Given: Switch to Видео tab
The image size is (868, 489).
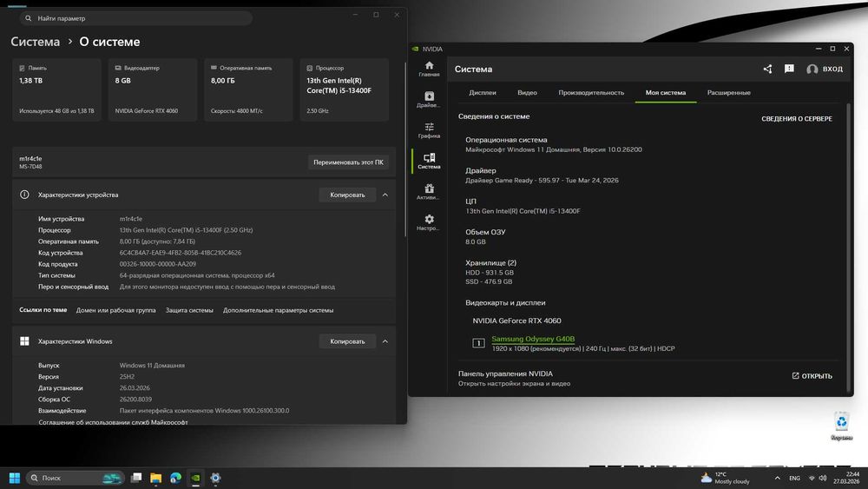Looking at the screenshot, I should tap(527, 92).
